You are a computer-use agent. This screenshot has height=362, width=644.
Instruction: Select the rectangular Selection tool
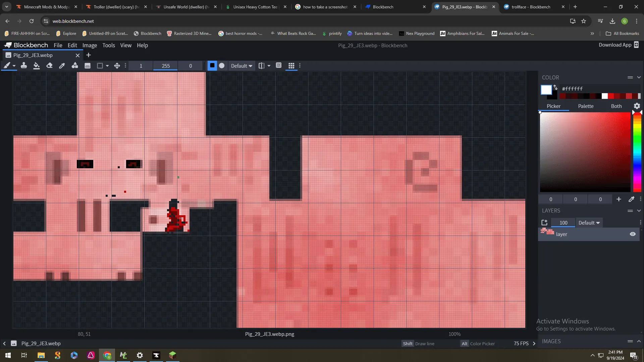100,66
